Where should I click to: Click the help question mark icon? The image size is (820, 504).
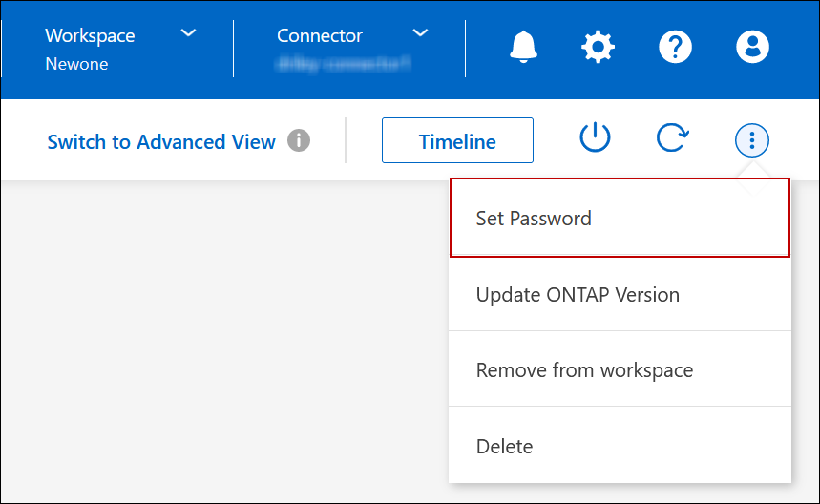point(676,46)
